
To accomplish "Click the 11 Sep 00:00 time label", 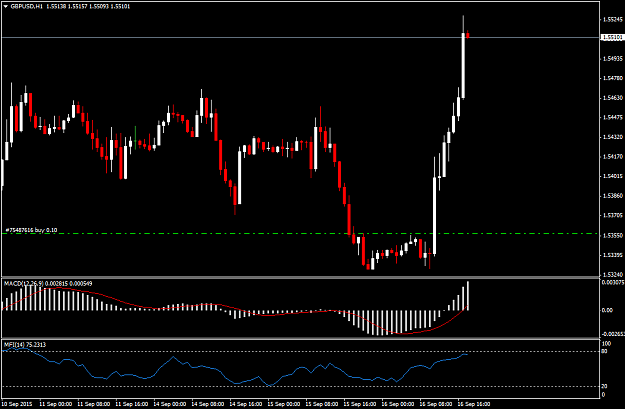I will (56, 404).
